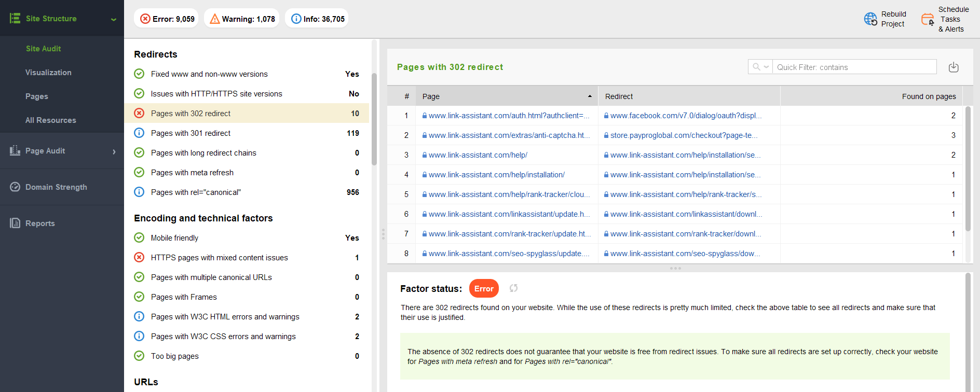Select Fixed www and non-www versions row
The height and width of the screenshot is (392, 980).
pyautogui.click(x=247, y=74)
